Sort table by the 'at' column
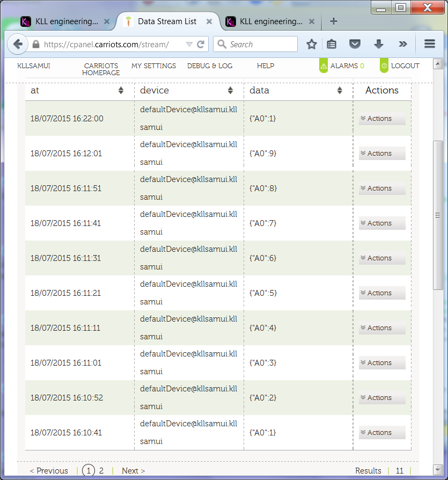 tap(121, 90)
